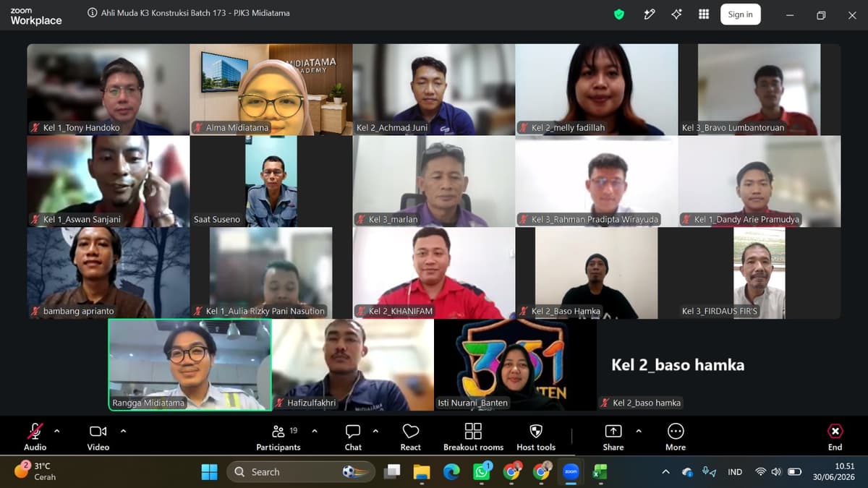The height and width of the screenshot is (488, 868).
Task: Toggle the Video camera button
Action: click(98, 436)
